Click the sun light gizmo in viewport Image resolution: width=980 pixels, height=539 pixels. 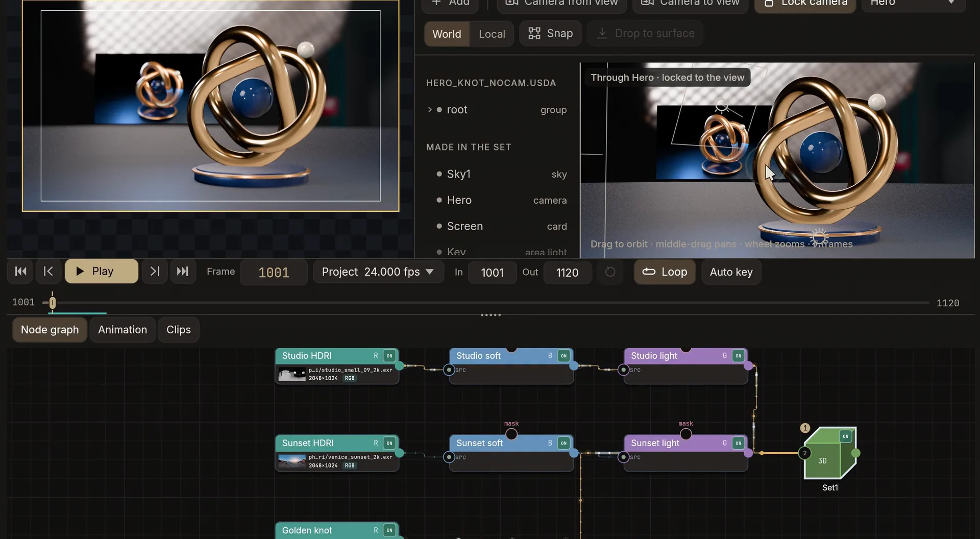tap(819, 237)
